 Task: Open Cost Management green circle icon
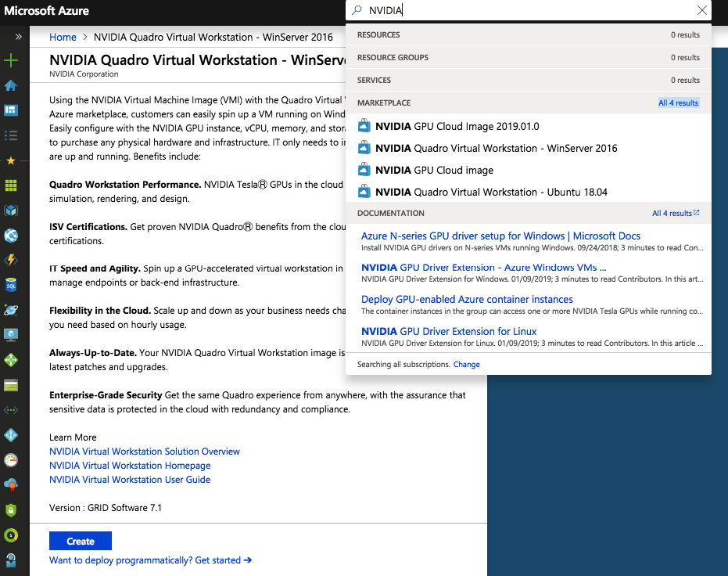tap(11, 535)
